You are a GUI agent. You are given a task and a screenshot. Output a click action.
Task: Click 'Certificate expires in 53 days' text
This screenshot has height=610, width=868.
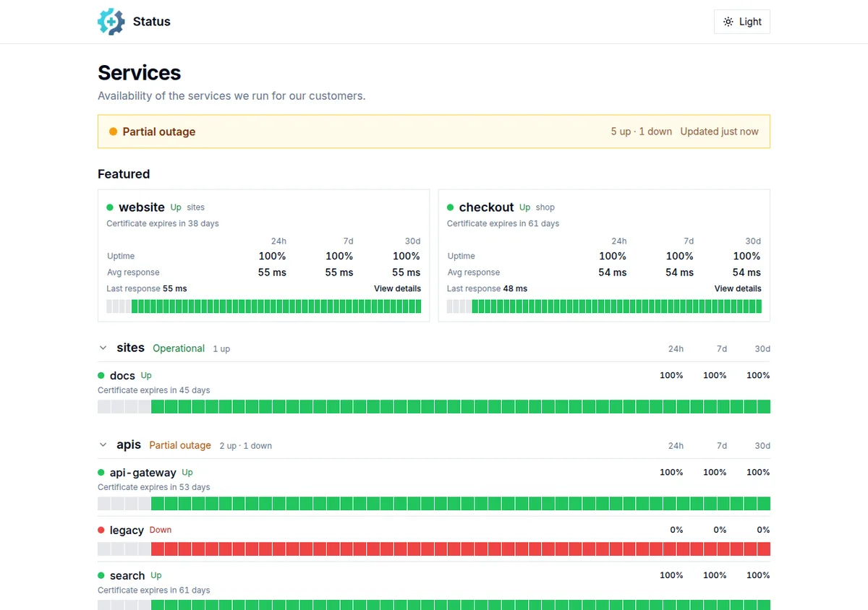[154, 487]
